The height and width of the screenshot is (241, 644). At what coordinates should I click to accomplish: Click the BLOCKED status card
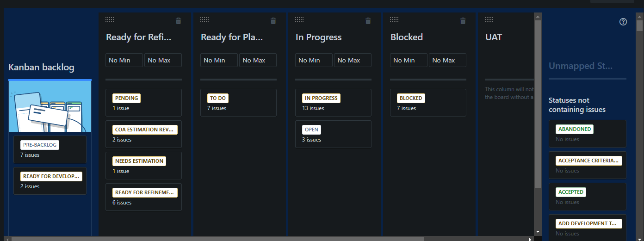[x=428, y=103]
